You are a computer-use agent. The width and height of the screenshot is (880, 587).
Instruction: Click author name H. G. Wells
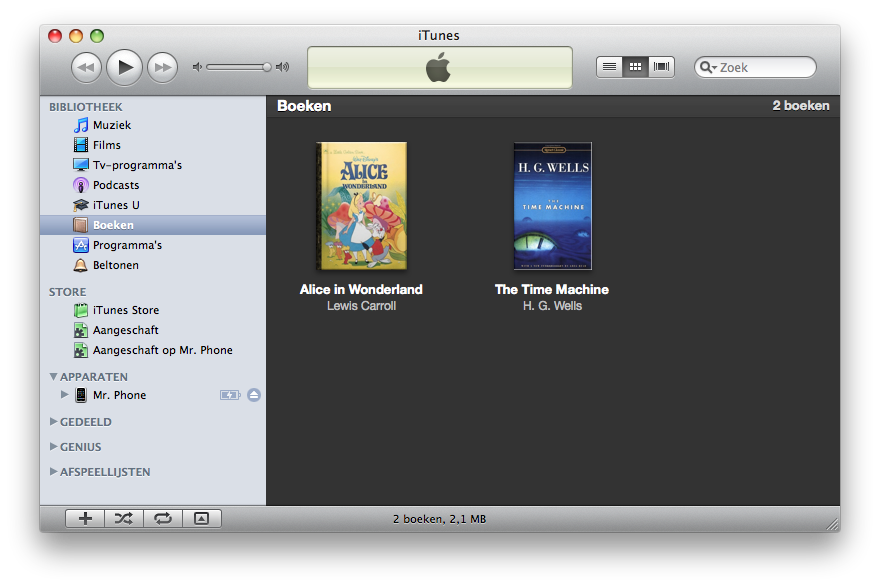[x=552, y=306]
